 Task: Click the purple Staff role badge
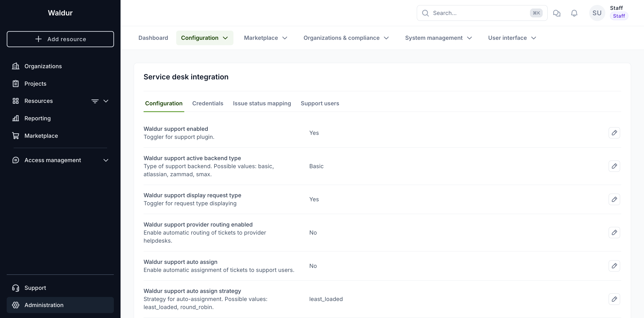tap(619, 16)
